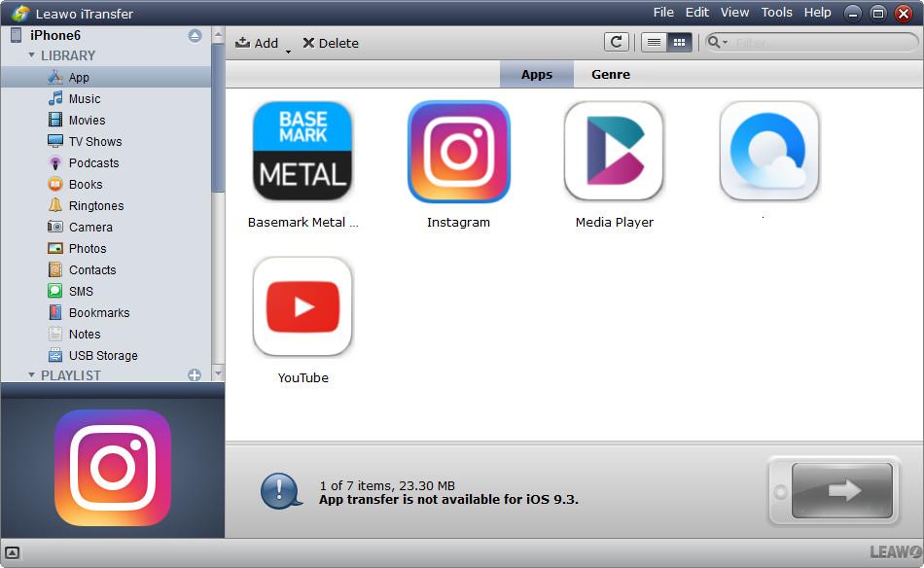Click the refresh icon in toolbar

616,42
